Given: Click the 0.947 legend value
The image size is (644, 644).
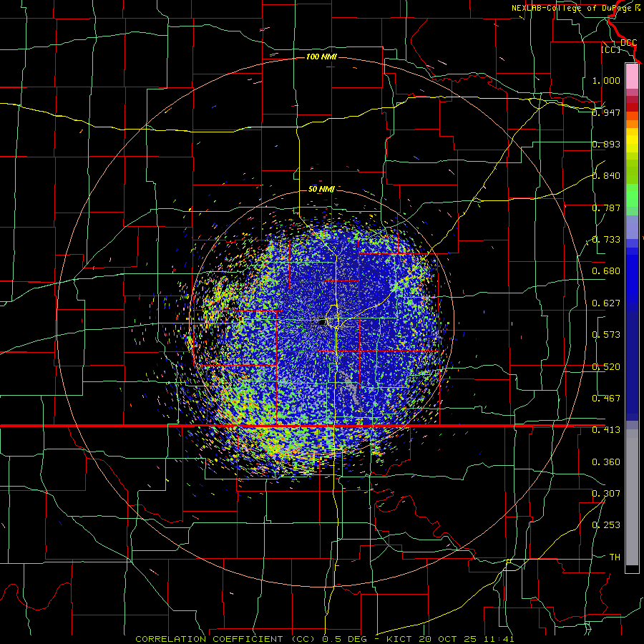Looking at the screenshot, I should (x=606, y=112).
